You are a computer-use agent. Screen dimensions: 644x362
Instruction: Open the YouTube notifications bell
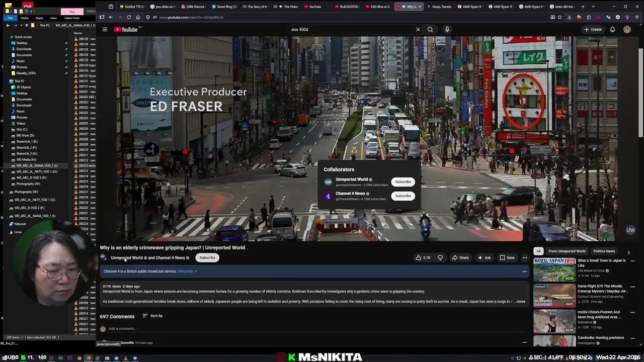tap(612, 30)
